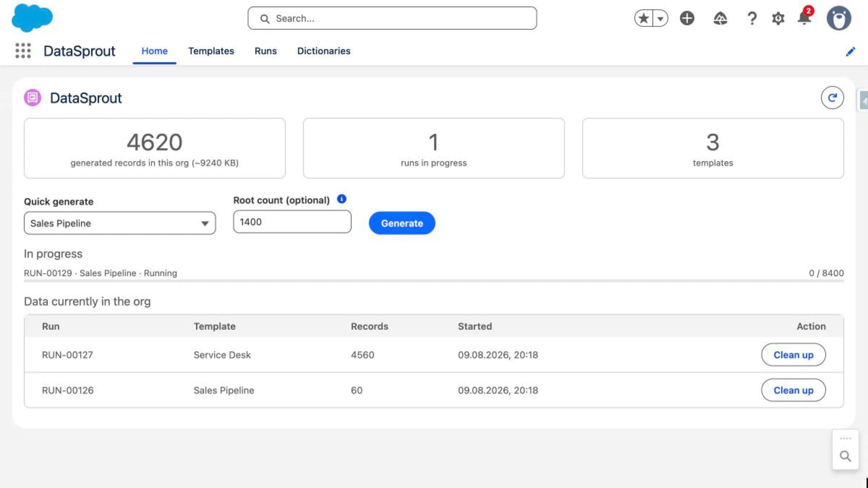Open the Quick generate Sales Pipeline dropdown
Image resolution: width=868 pixels, height=488 pixels.
point(120,223)
